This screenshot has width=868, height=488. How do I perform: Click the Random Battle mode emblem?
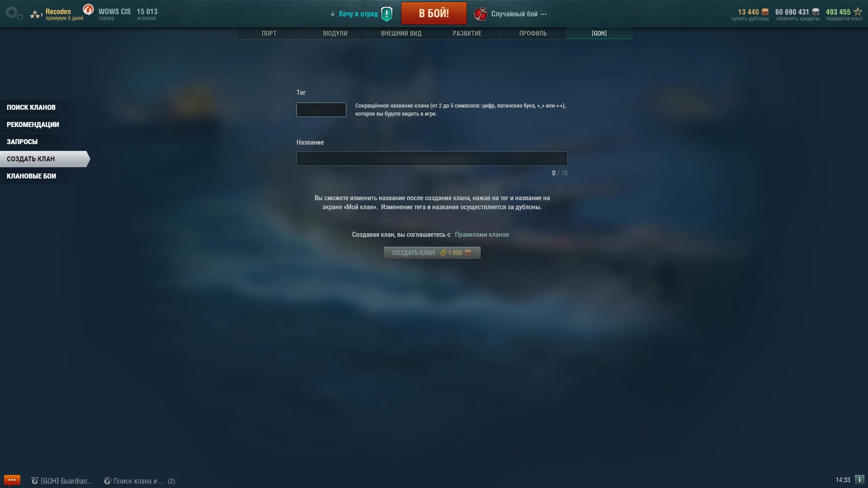[x=481, y=14]
